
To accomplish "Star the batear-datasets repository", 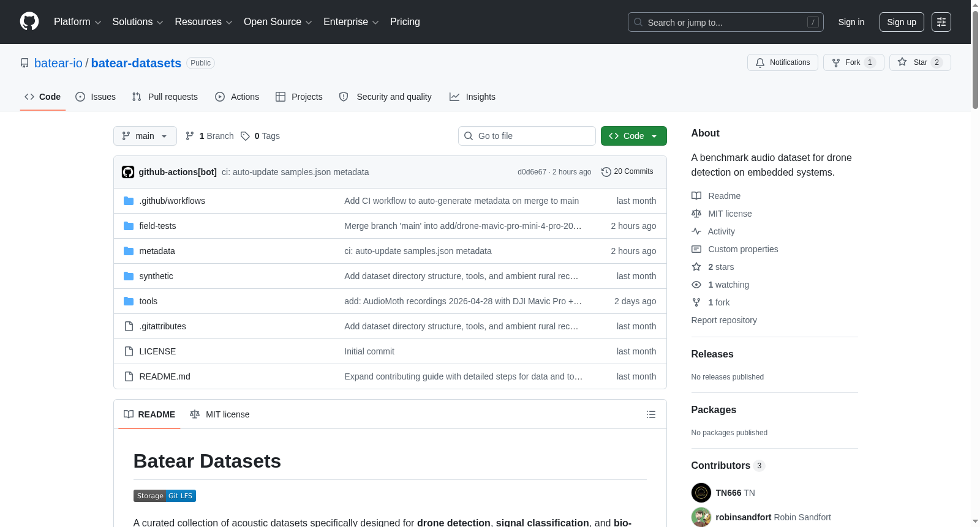I will point(920,62).
